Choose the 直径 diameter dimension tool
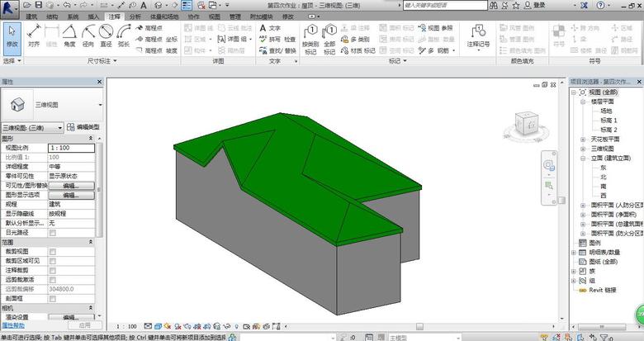This screenshot has width=644, height=341. point(106,35)
